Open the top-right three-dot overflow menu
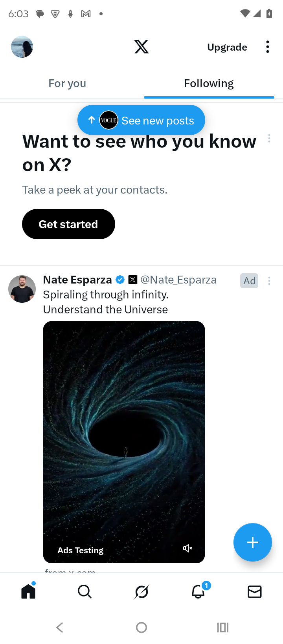Screen dimensions: 283x644 (x=268, y=47)
